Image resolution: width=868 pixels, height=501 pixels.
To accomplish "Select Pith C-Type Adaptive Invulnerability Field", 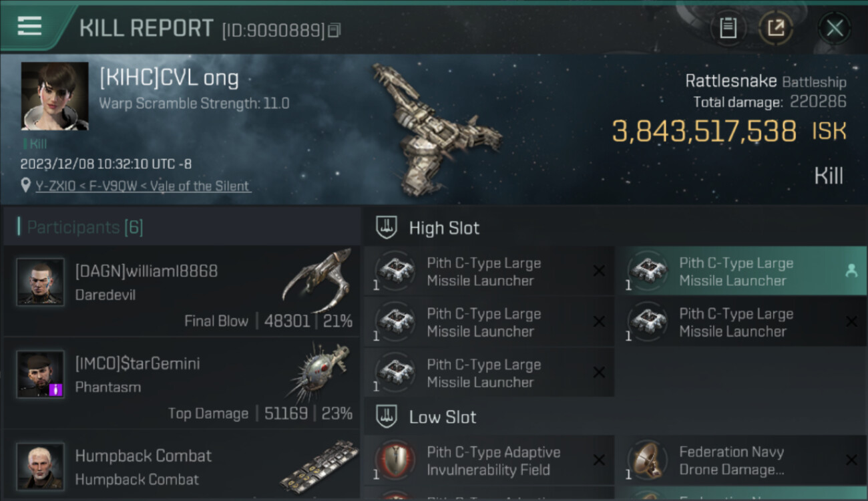I will click(x=489, y=460).
